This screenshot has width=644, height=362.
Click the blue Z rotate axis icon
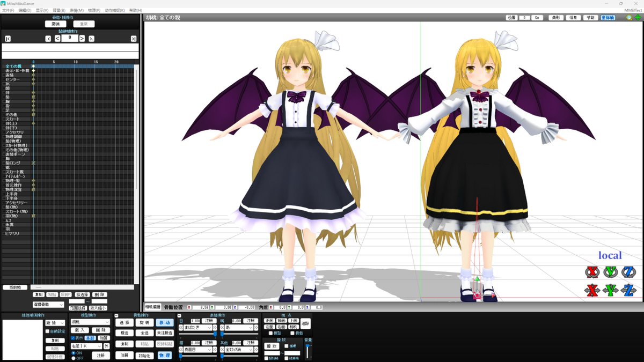[628, 272]
